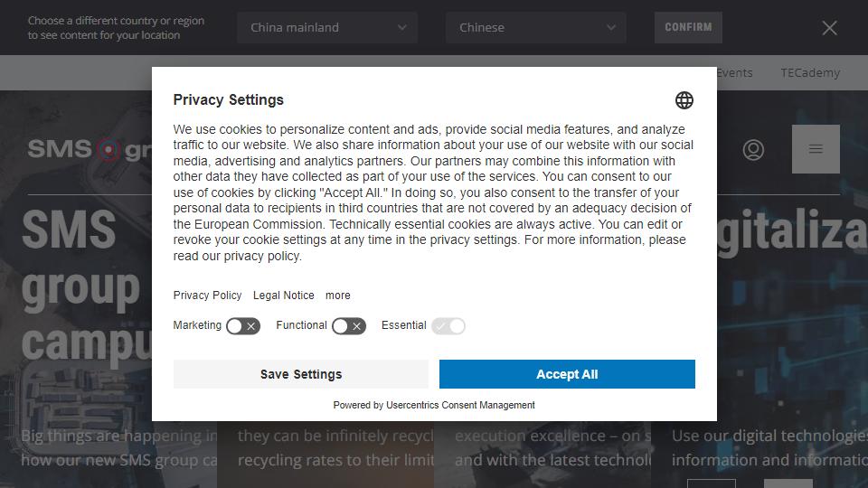The image size is (868, 488).
Task: Click the Privacy Settings heading
Action: click(x=228, y=99)
